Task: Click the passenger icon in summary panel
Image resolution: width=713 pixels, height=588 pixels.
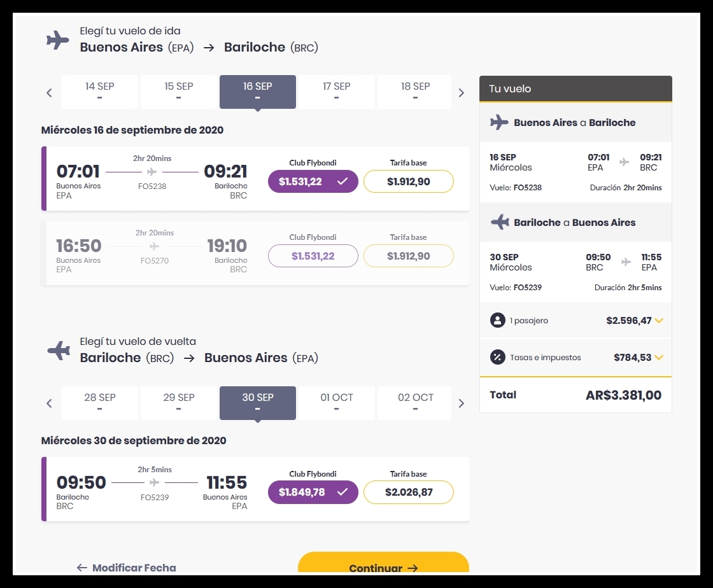Action: pyautogui.click(x=497, y=320)
